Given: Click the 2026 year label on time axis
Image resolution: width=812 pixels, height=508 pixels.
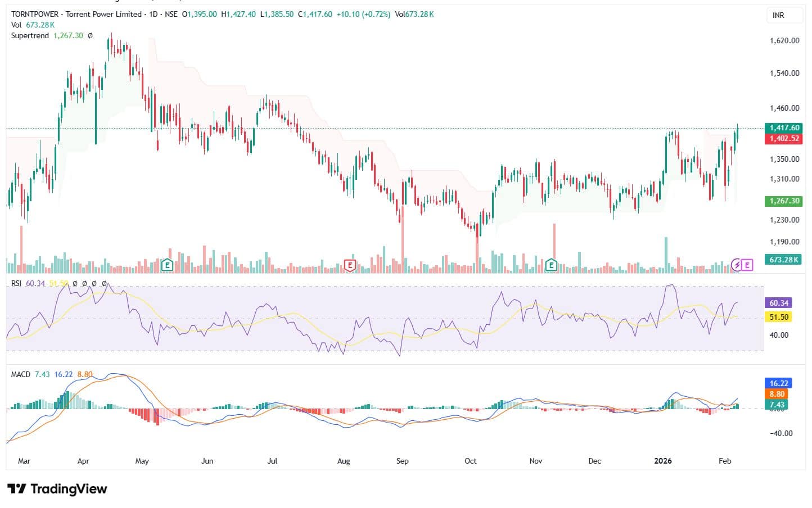Looking at the screenshot, I should pos(663,461).
